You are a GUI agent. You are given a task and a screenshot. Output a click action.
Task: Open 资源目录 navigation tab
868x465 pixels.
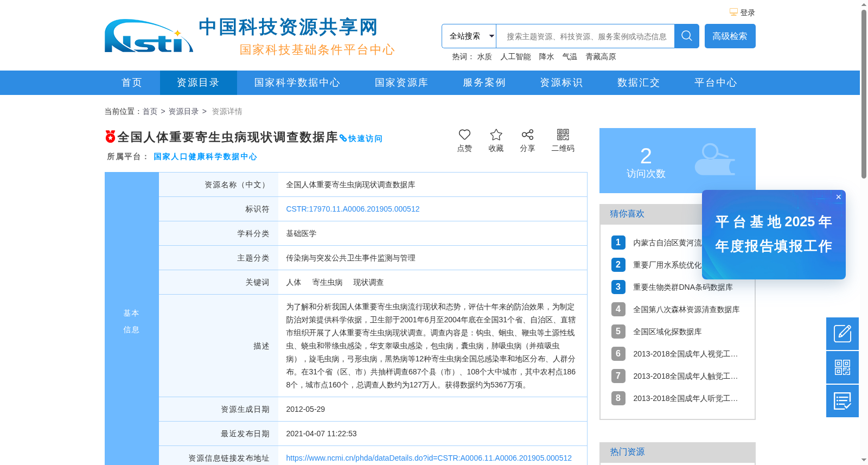(x=198, y=82)
